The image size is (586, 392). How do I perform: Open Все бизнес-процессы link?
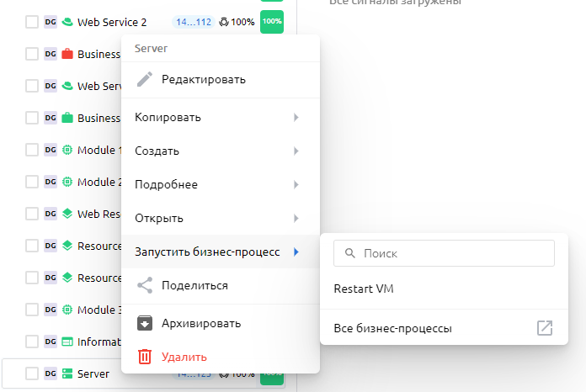[x=393, y=328]
